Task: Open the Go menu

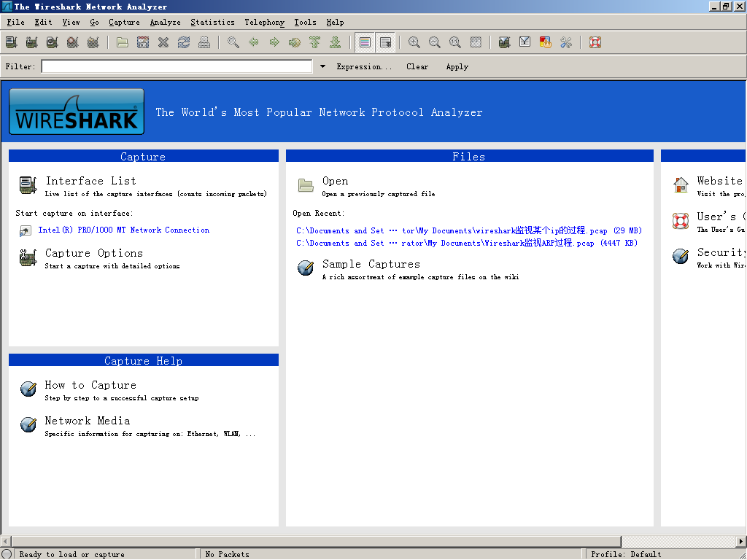Action: (x=94, y=23)
